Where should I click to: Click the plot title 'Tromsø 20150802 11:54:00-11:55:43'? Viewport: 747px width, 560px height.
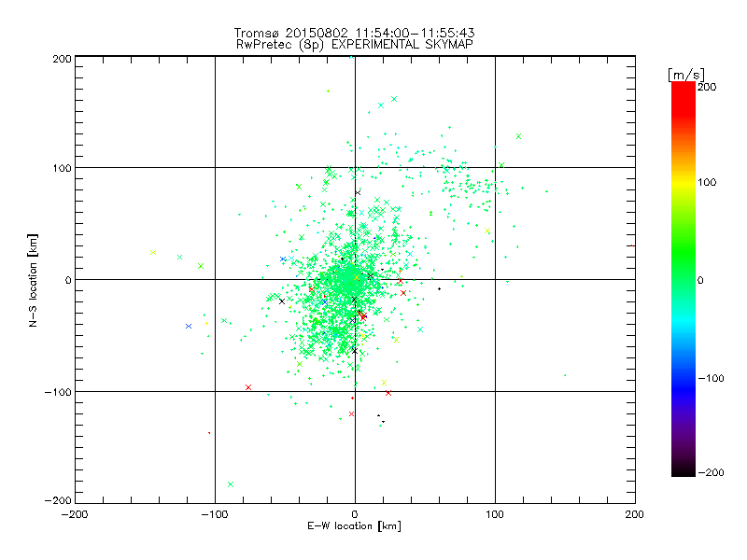coord(354,33)
